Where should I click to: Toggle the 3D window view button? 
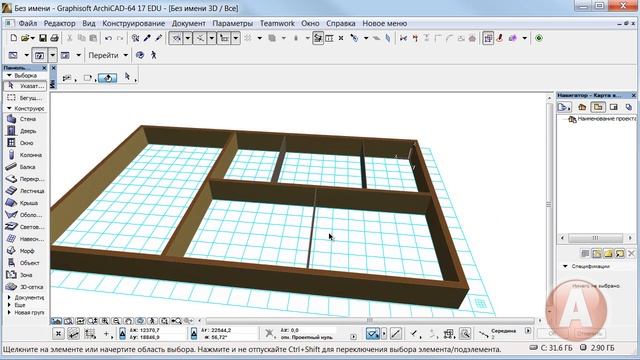[39, 55]
